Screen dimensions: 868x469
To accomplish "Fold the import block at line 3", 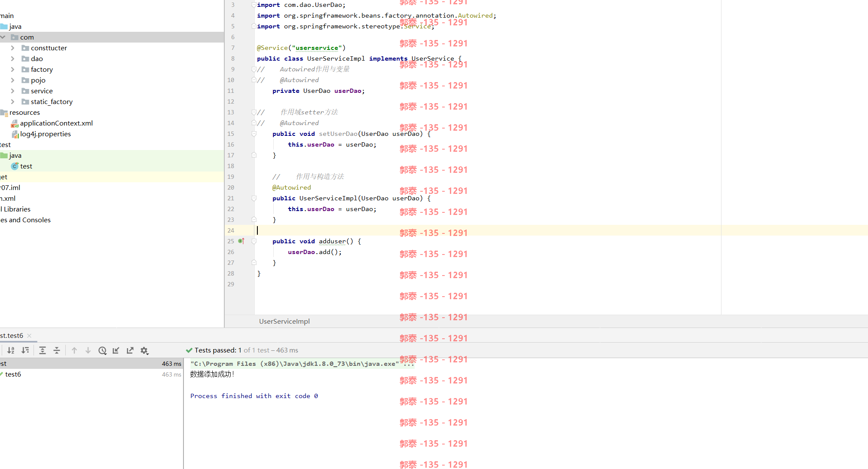I will point(254,5).
